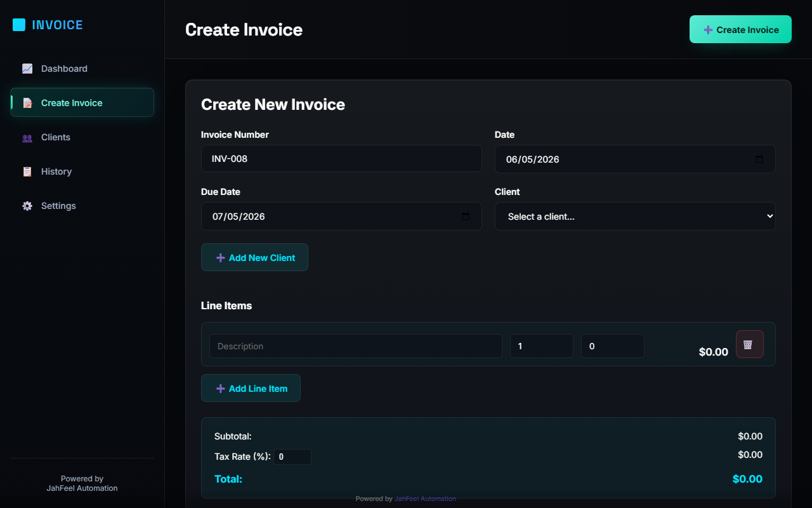Focus the line item Description field
Screen dimensions: 812x508
tap(356, 346)
